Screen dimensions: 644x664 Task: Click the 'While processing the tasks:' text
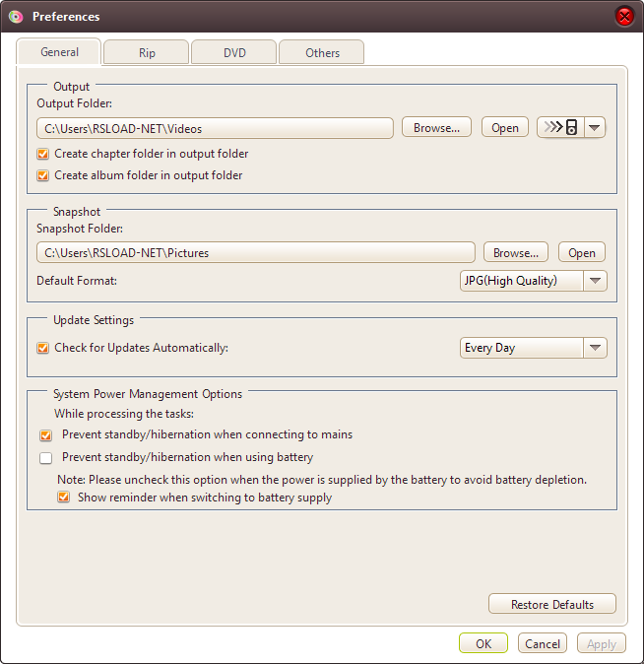coord(124,414)
